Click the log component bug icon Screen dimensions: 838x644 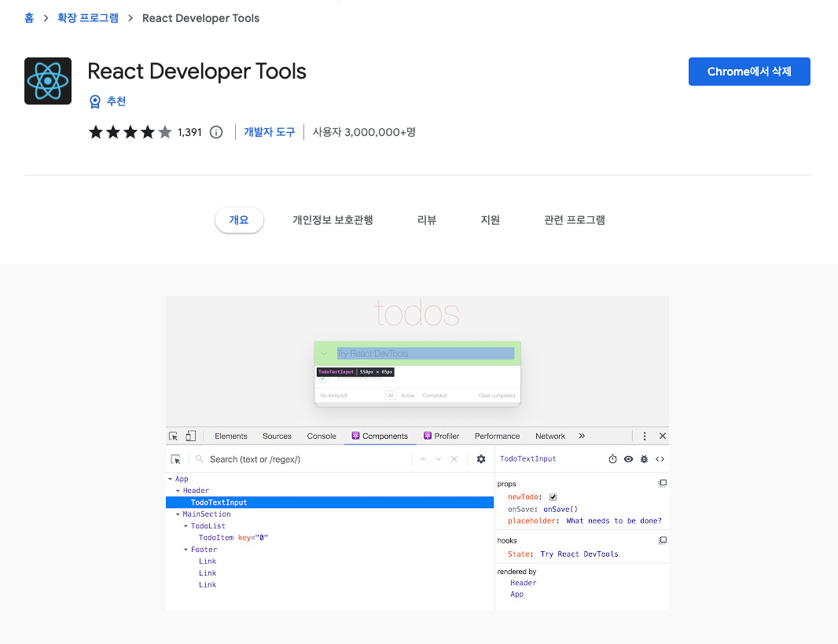point(644,459)
